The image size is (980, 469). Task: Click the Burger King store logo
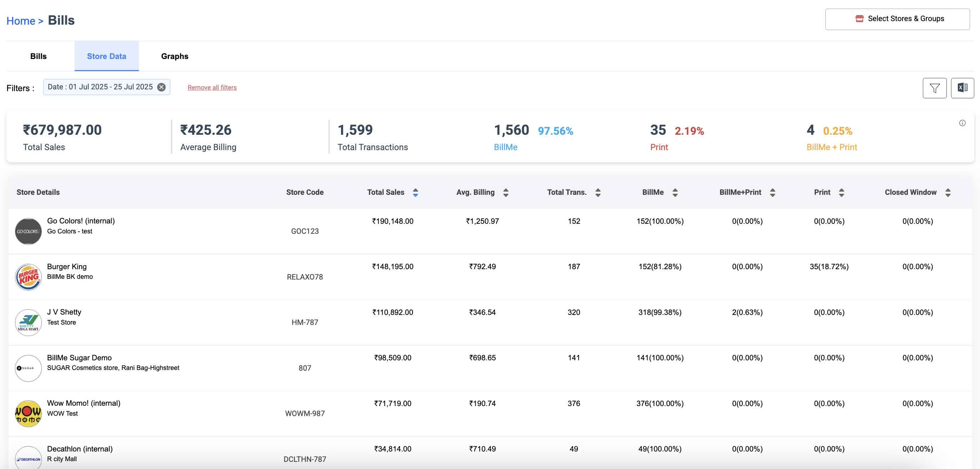[x=28, y=277]
